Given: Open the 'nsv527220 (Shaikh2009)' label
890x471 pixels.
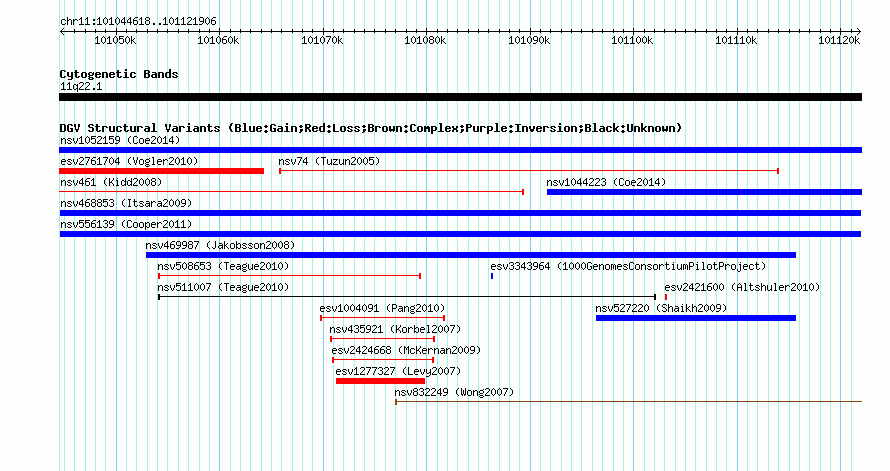Looking at the screenshot, I should coord(661,308).
